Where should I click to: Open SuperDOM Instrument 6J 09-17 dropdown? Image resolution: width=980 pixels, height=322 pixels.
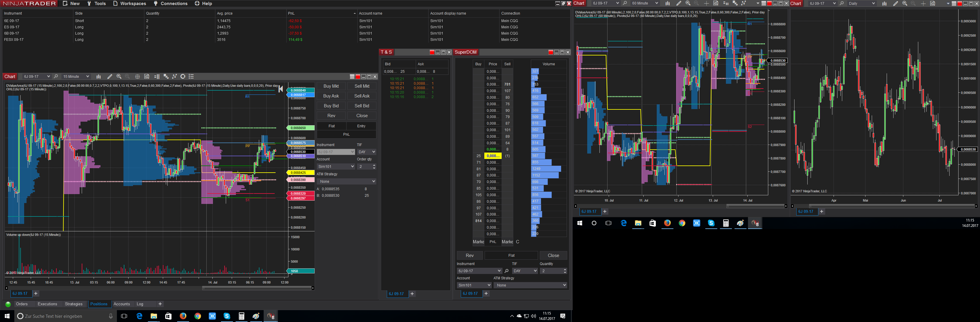[x=479, y=271]
